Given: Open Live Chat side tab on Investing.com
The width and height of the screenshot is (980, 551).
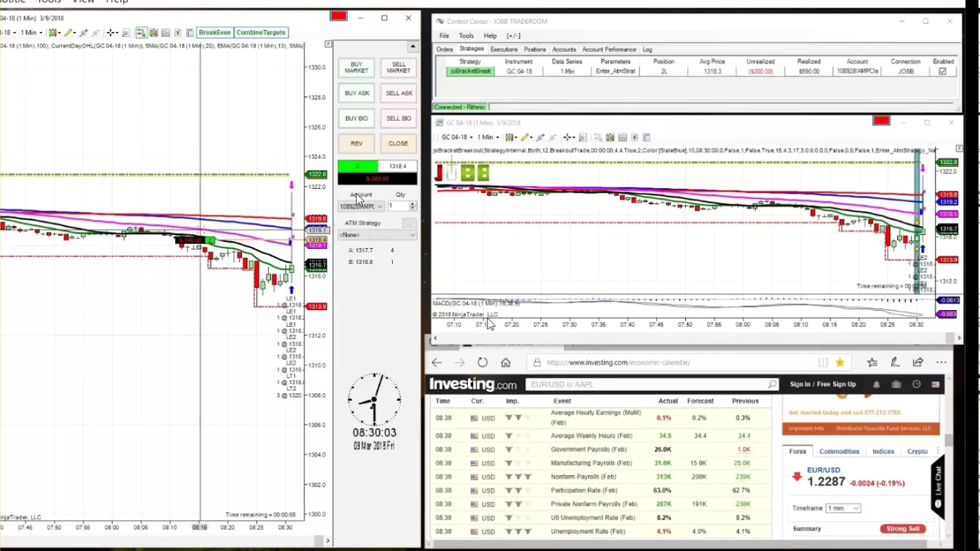Looking at the screenshot, I should pos(939,487).
